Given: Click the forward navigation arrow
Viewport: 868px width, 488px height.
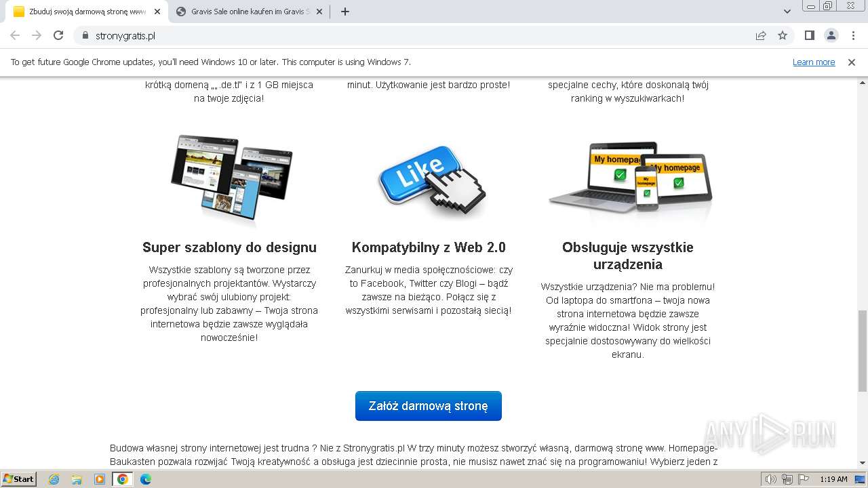Looking at the screenshot, I should [x=37, y=35].
